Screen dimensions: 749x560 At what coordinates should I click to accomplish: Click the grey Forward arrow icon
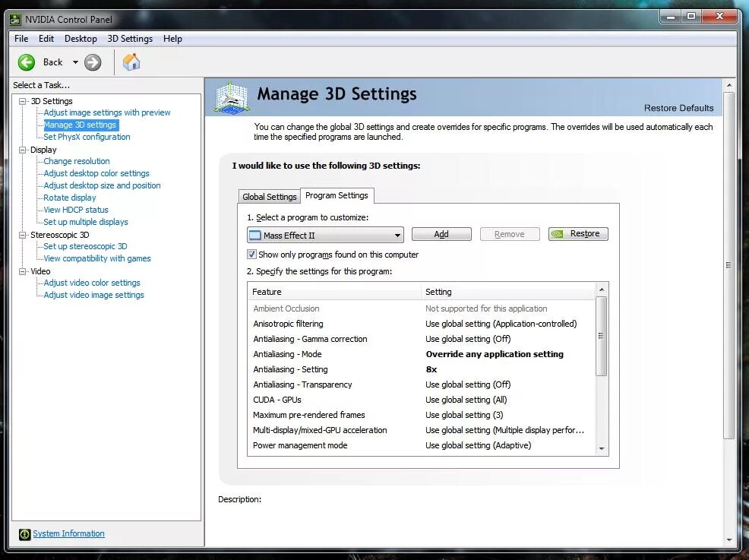pos(93,62)
